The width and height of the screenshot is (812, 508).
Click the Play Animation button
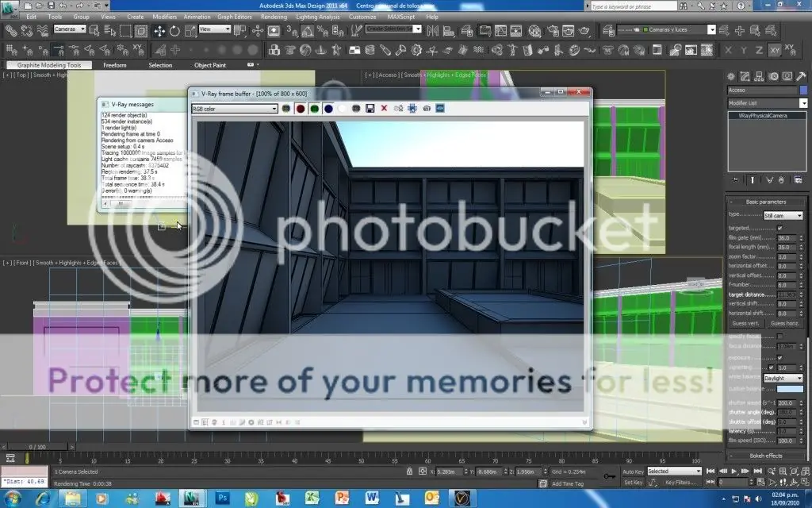point(733,471)
